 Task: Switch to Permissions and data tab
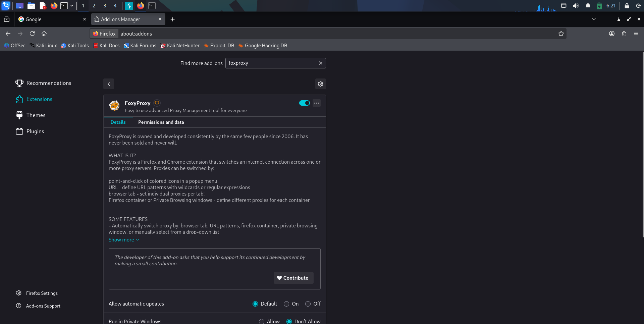(x=161, y=122)
